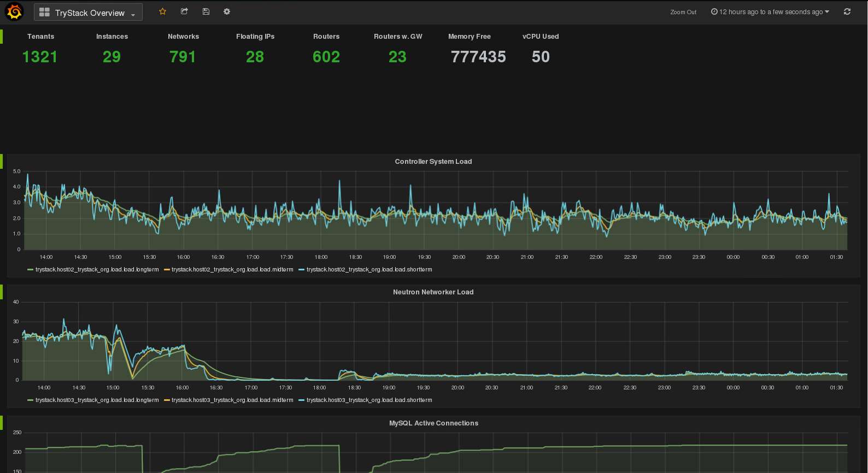This screenshot has height=473, width=868.
Task: Click host03 load.midterm yellow color swatch
Action: point(167,400)
